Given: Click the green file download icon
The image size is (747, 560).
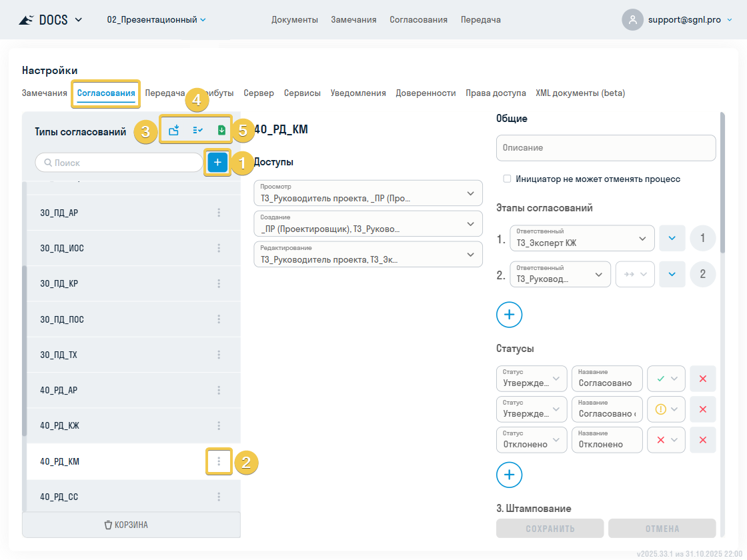Looking at the screenshot, I should tap(221, 131).
